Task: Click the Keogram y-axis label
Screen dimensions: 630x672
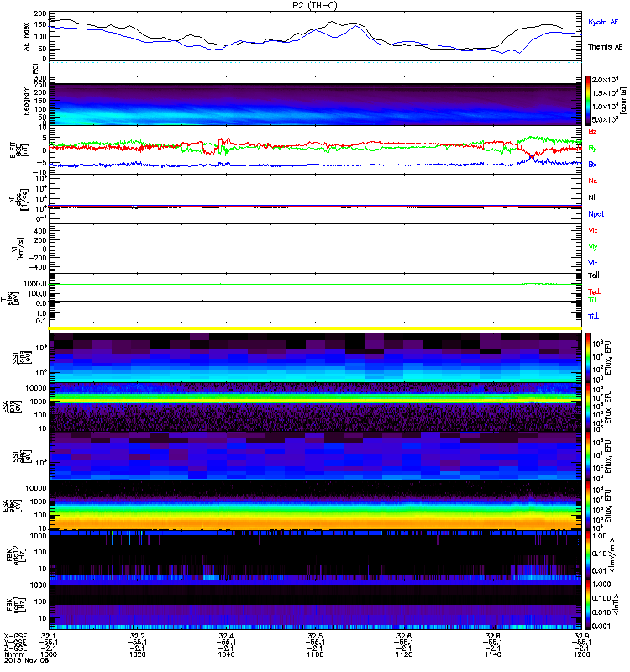Action: [27, 101]
